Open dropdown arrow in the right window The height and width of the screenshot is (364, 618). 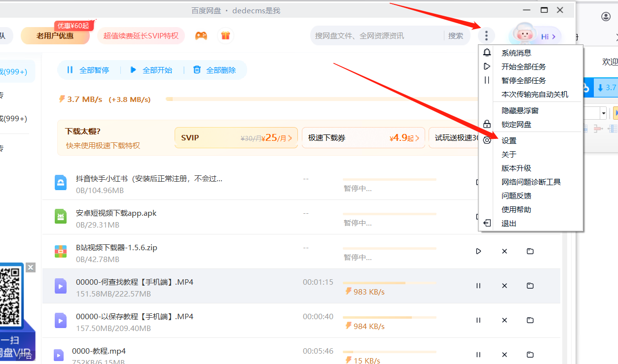(603, 113)
